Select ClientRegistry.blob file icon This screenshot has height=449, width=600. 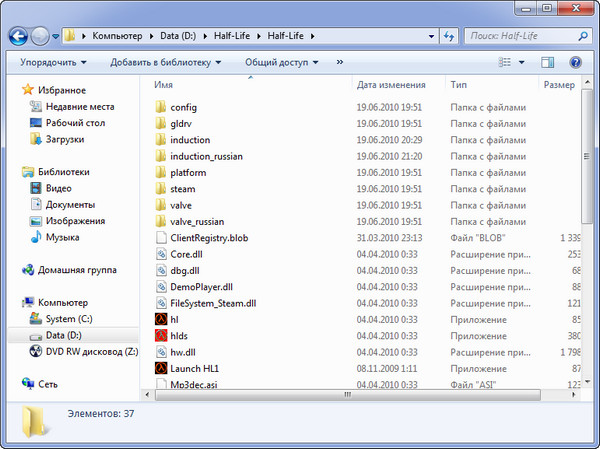(x=161, y=237)
